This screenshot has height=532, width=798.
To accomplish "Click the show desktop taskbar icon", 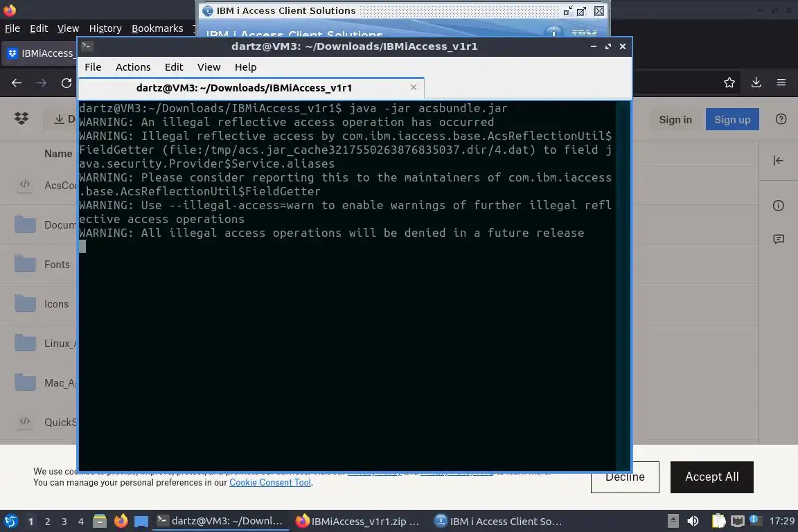I will (141, 522).
